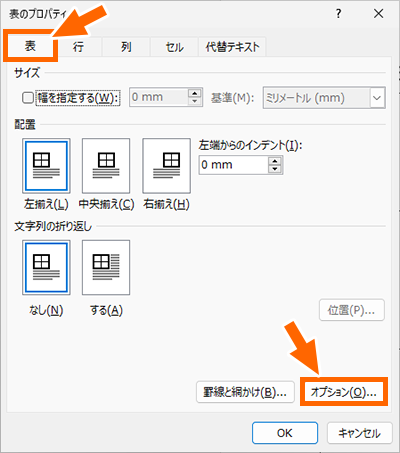Image resolution: width=400 pixels, height=453 pixels.
Task: Close the 表のプロパティ dialog
Action: [378, 14]
